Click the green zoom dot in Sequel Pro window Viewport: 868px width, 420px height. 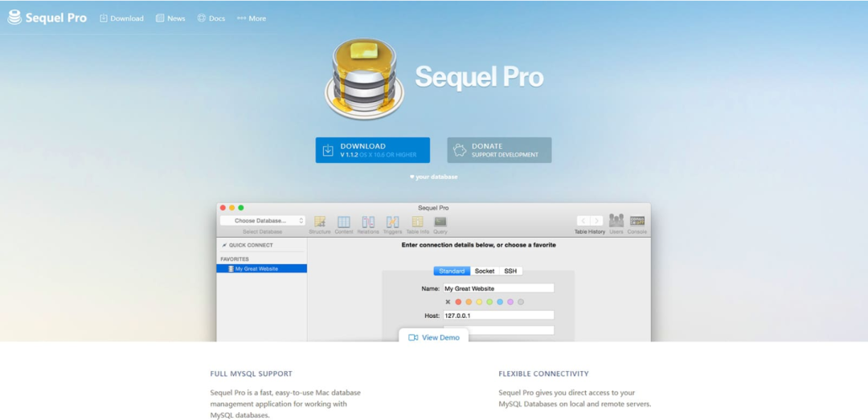click(241, 207)
